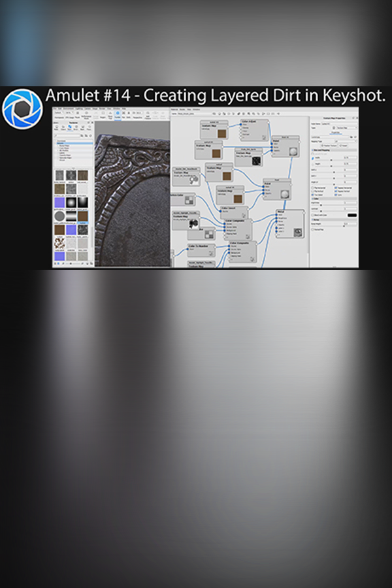Click the Region render toolbar icon

click(103, 115)
